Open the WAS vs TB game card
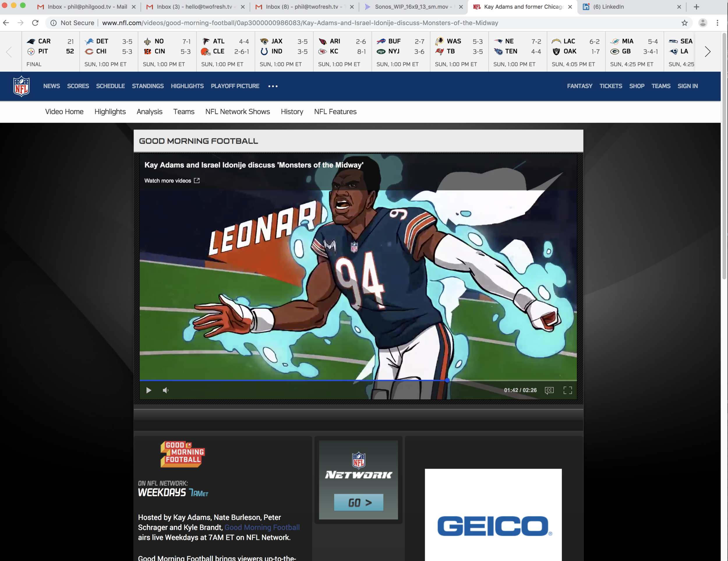The width and height of the screenshot is (728, 561). pyautogui.click(x=459, y=52)
